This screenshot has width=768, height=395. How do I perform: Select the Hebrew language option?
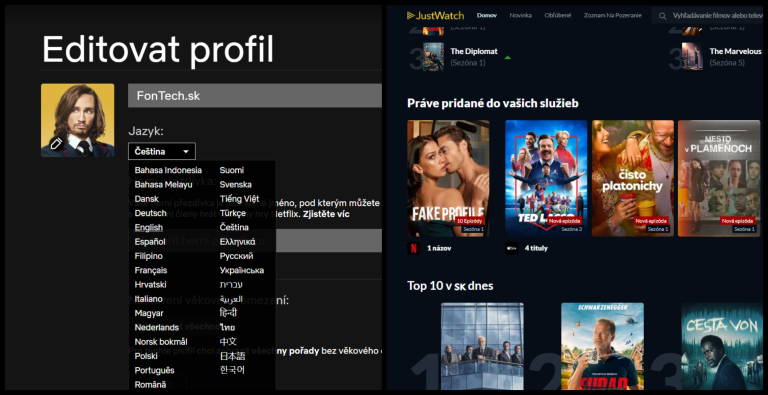pyautogui.click(x=231, y=284)
